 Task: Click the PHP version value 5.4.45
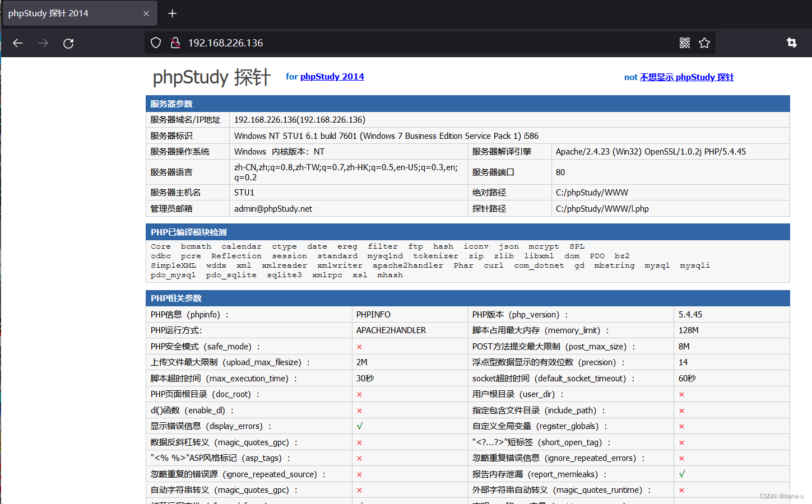click(x=690, y=315)
